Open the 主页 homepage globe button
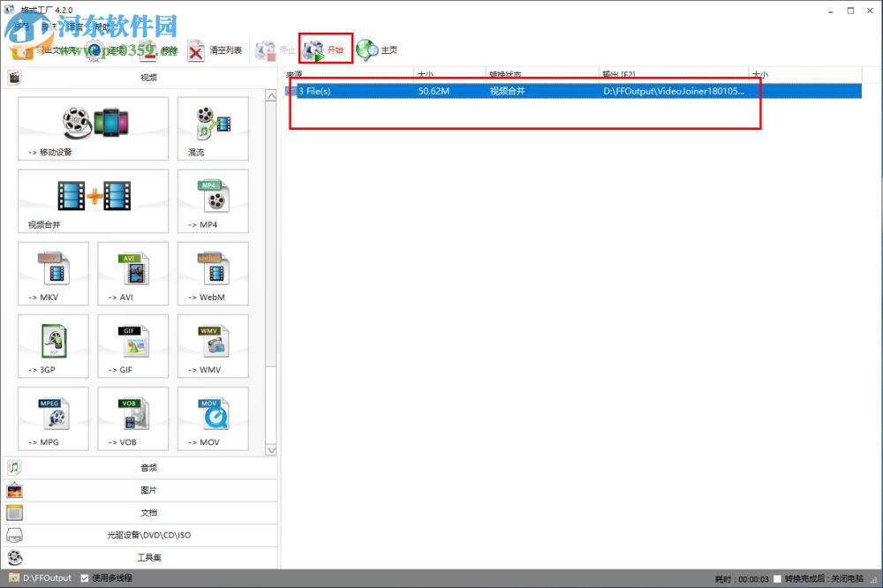Screen dimensions: 883x588 (377, 50)
